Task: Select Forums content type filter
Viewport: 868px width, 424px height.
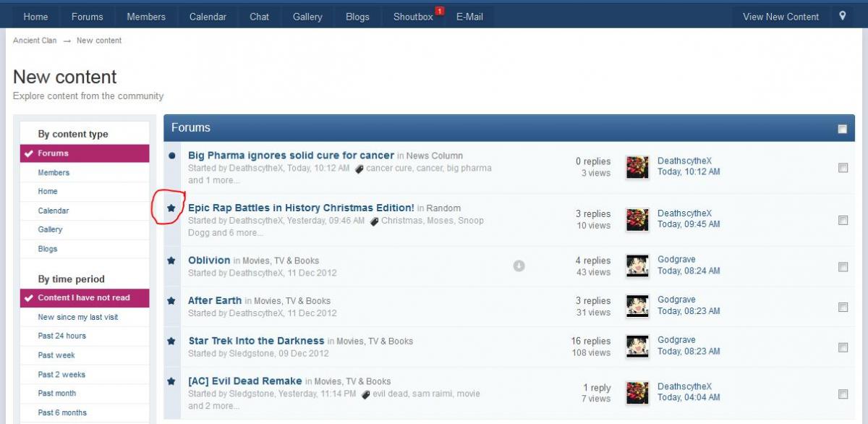Action: 85,153
